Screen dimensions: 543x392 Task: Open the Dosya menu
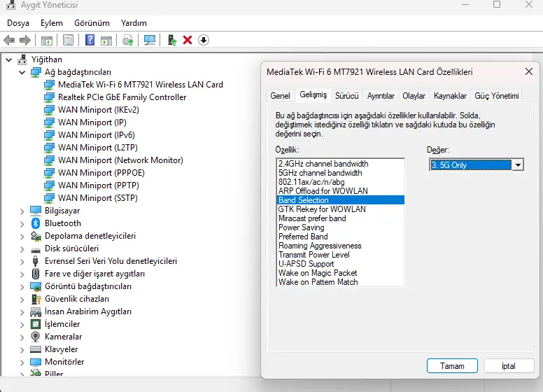pos(18,23)
